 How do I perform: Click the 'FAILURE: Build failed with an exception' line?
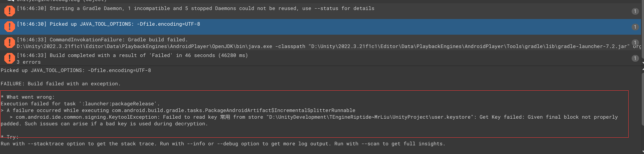click(x=60, y=84)
